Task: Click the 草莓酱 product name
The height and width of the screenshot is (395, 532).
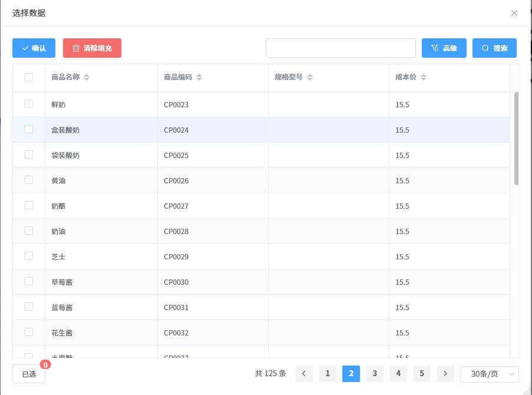Action: (62, 282)
